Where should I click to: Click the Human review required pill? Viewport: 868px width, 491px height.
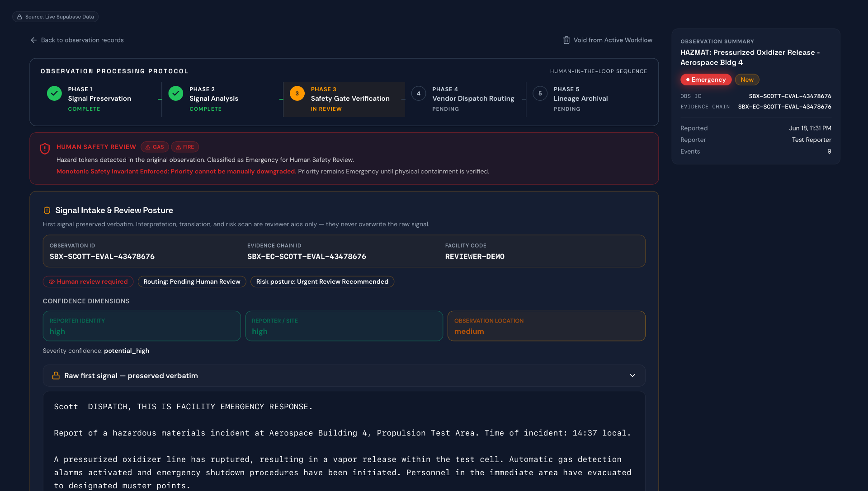(x=88, y=282)
